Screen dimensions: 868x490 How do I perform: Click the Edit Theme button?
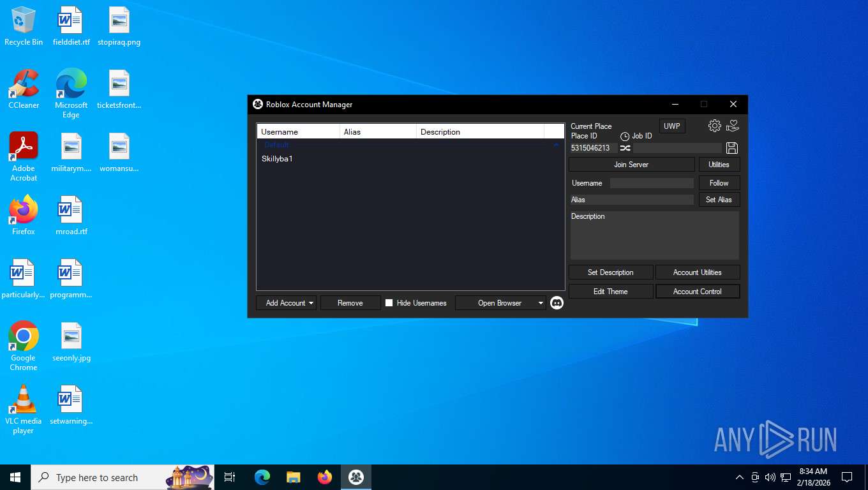611,292
